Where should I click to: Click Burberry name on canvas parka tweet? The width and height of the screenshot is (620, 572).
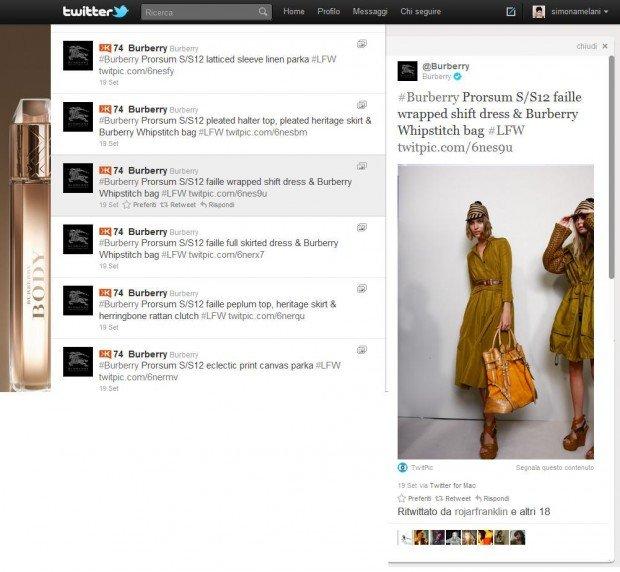(x=147, y=354)
